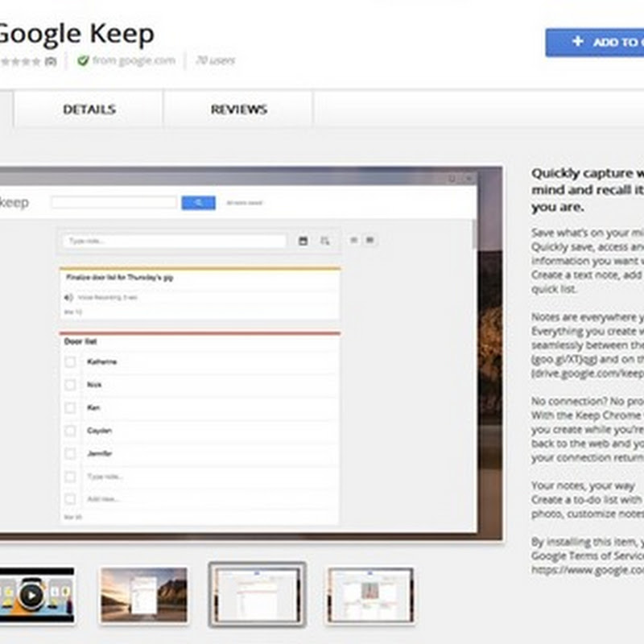
Task: Click the preview window close button
Action: click(x=469, y=179)
